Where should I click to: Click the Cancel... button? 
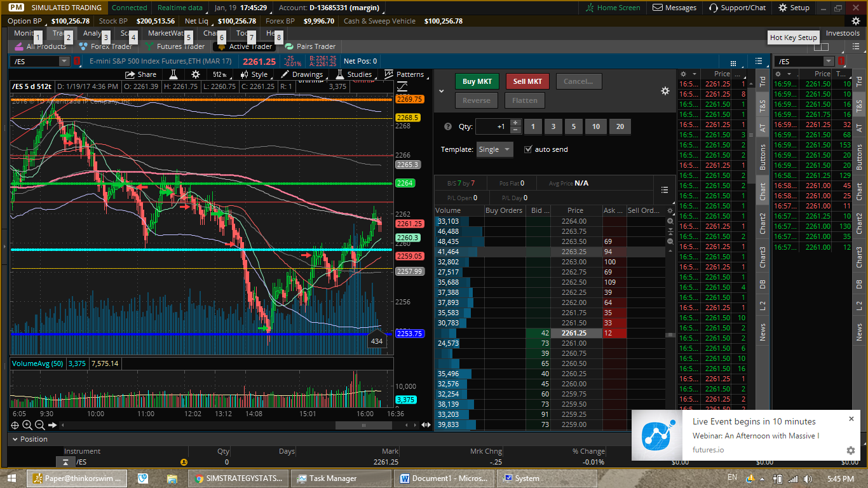point(578,81)
